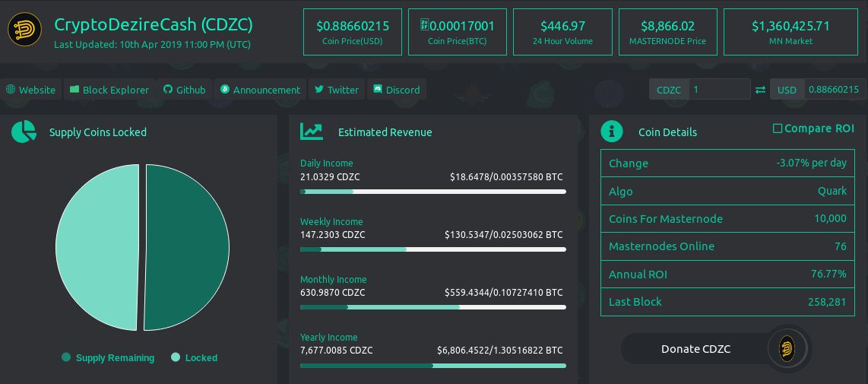Viewport: 868px width, 384px height.
Task: Click the Daily Income progress bar
Action: 433,192
